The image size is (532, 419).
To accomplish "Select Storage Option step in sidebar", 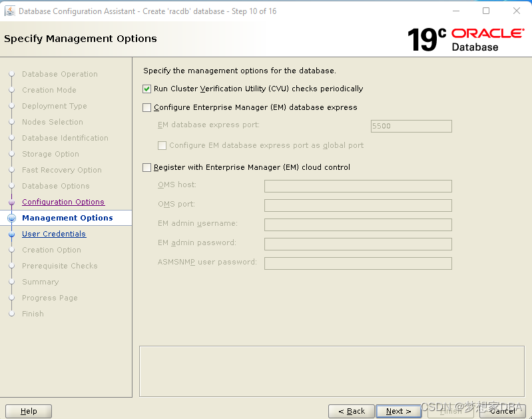I will 50,153.
